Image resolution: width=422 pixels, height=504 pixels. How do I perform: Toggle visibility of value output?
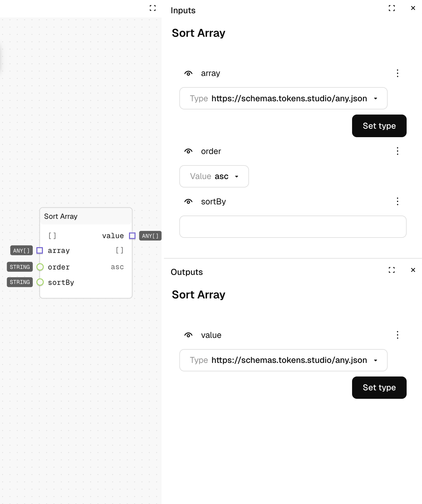click(188, 335)
